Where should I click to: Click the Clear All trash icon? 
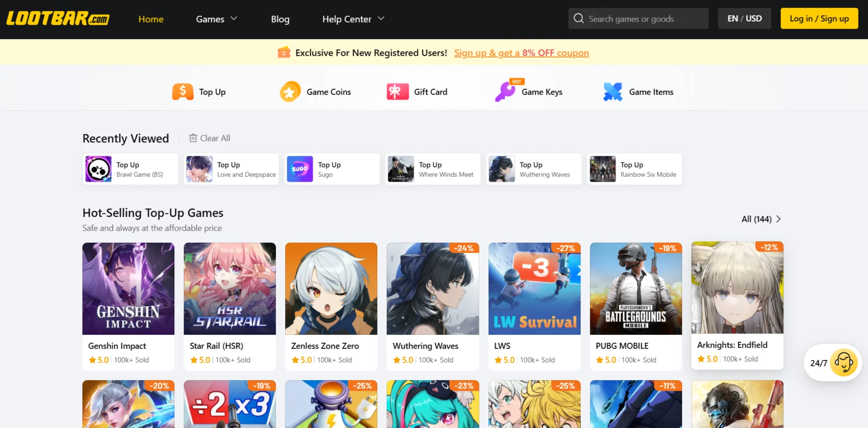coord(193,138)
